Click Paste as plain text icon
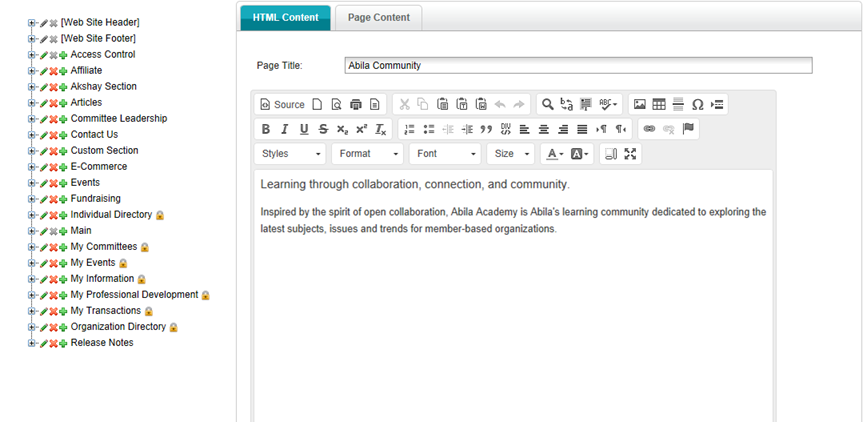The height and width of the screenshot is (422, 867). [x=462, y=104]
